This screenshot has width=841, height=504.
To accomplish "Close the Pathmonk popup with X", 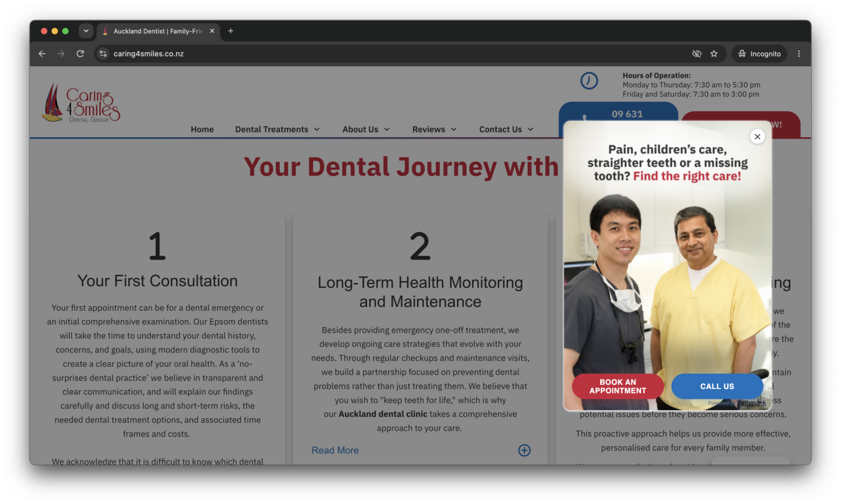I will 757,137.
